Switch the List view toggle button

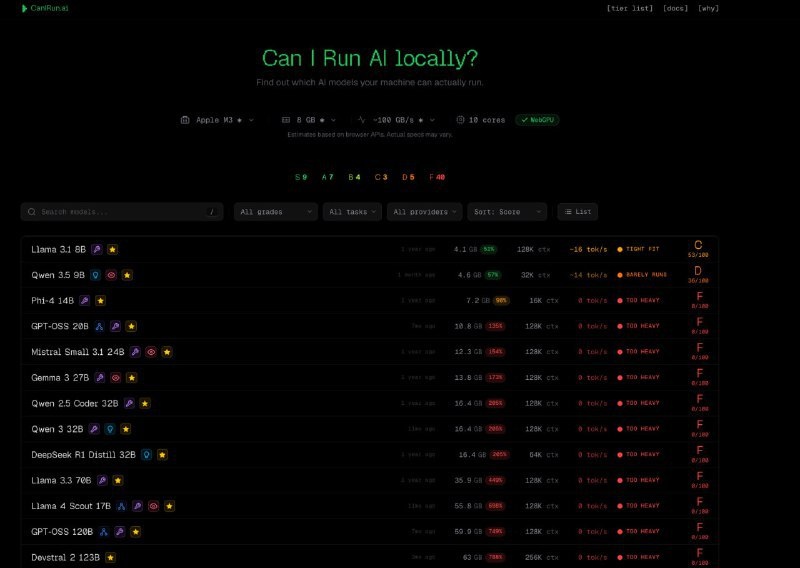click(x=578, y=212)
